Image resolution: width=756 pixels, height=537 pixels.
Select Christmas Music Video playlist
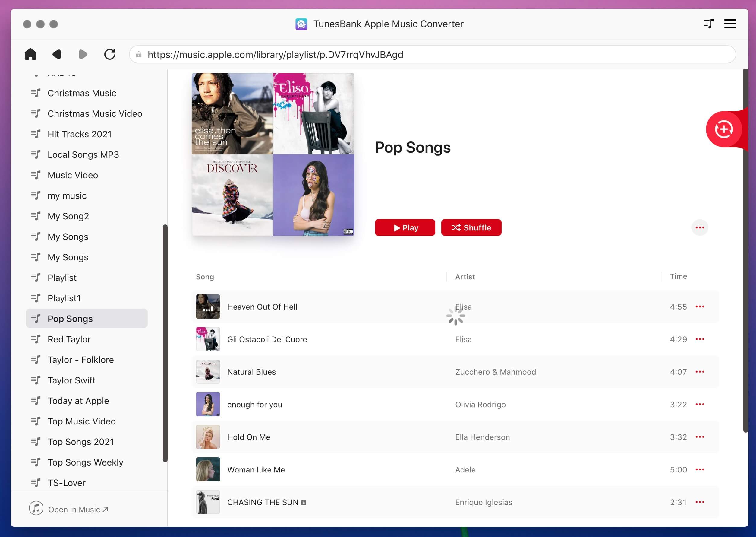click(x=87, y=113)
